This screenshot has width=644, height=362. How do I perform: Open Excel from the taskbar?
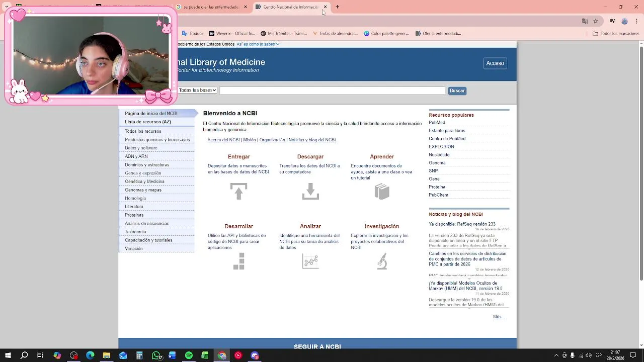click(205, 355)
